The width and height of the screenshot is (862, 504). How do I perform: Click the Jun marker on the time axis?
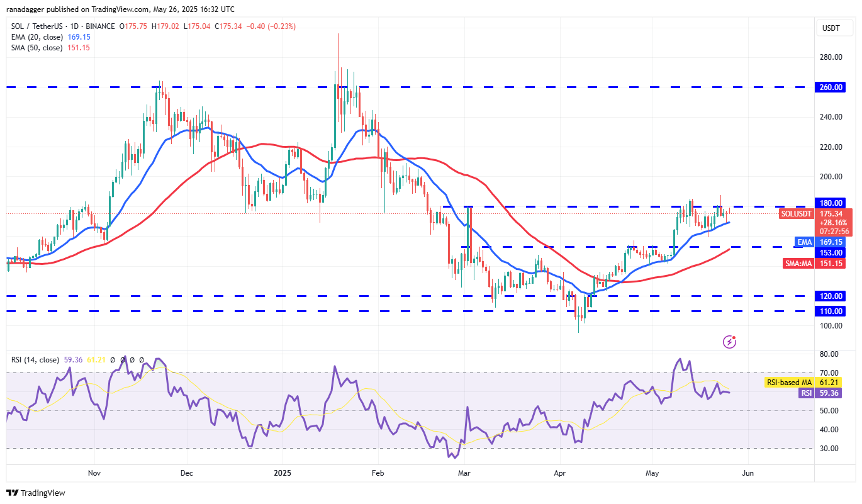point(747,472)
